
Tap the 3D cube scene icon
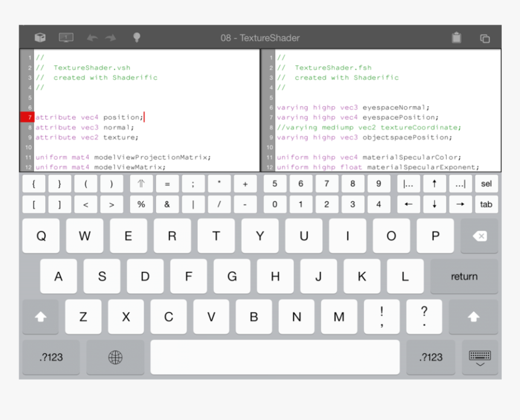click(x=40, y=37)
